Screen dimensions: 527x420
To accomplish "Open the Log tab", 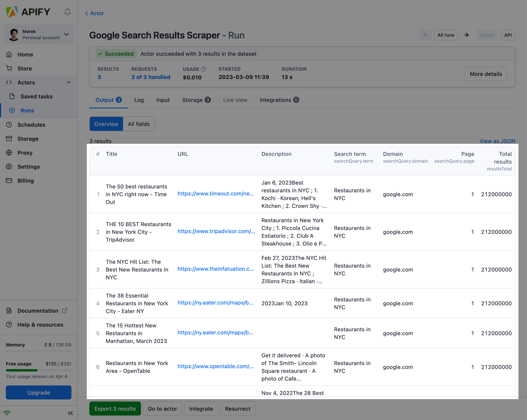I will click(x=139, y=100).
